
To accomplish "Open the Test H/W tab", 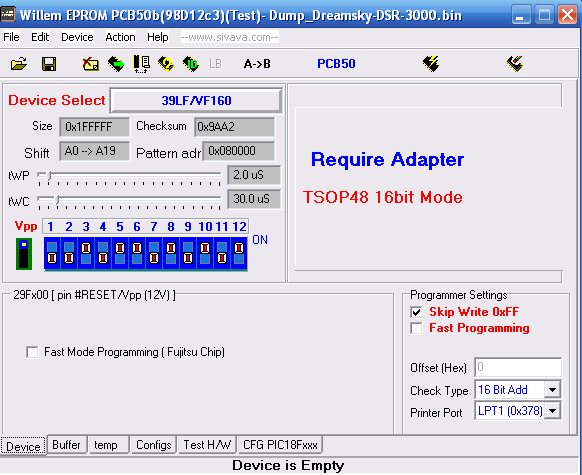I will (207, 445).
